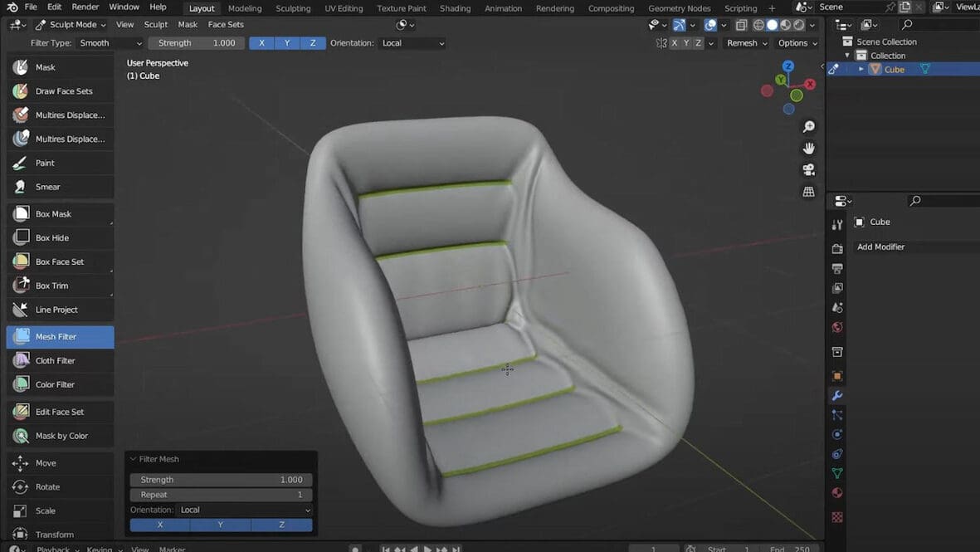Select the Box Trim tool

[60, 286]
